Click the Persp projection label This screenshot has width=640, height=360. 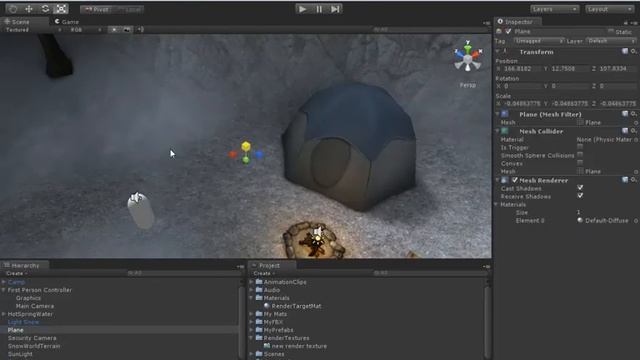tap(468, 85)
